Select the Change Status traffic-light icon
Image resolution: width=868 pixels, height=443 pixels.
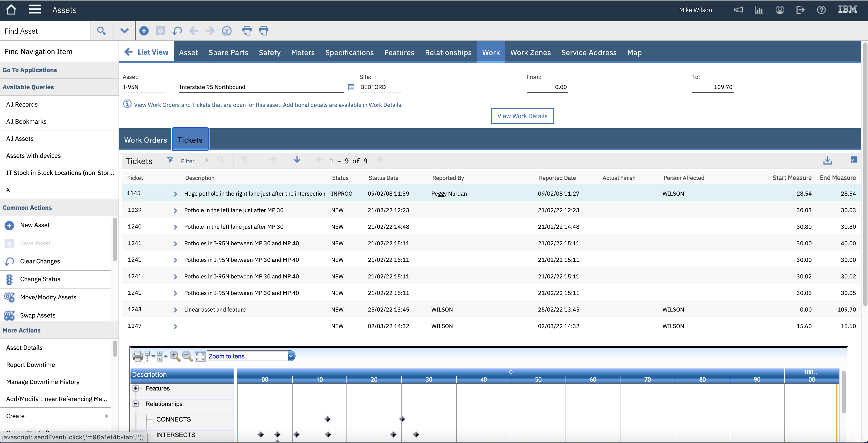point(9,279)
